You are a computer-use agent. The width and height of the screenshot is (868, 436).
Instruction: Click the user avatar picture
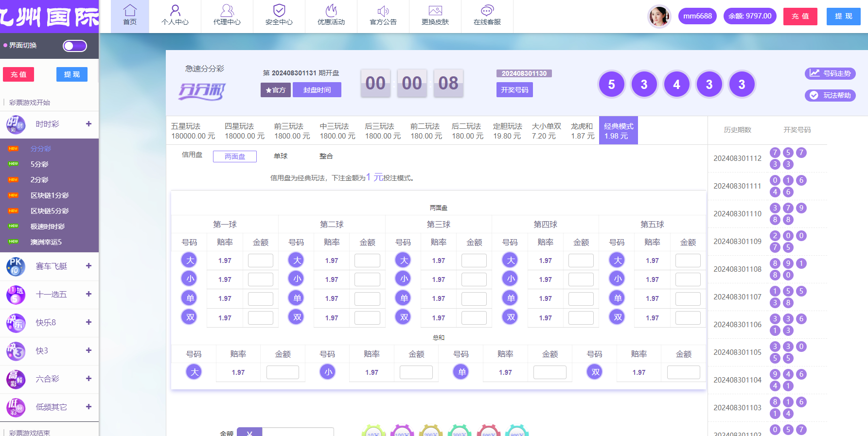tap(659, 17)
